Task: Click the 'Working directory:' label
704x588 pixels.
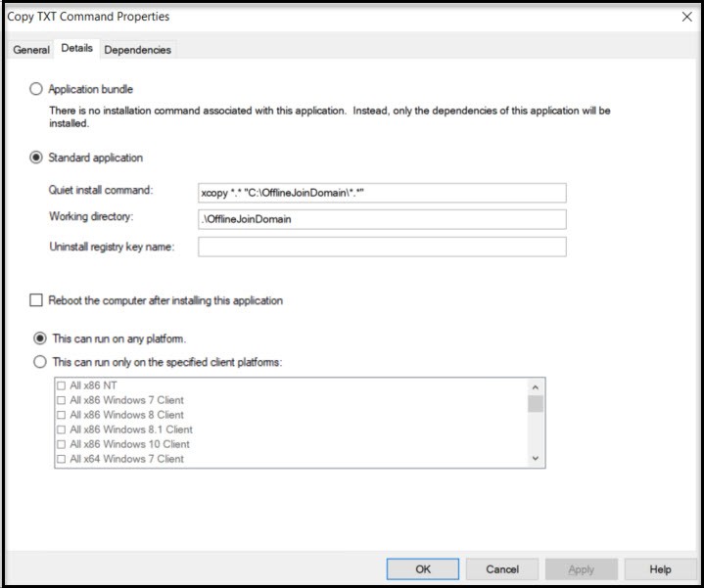Action: [91, 216]
